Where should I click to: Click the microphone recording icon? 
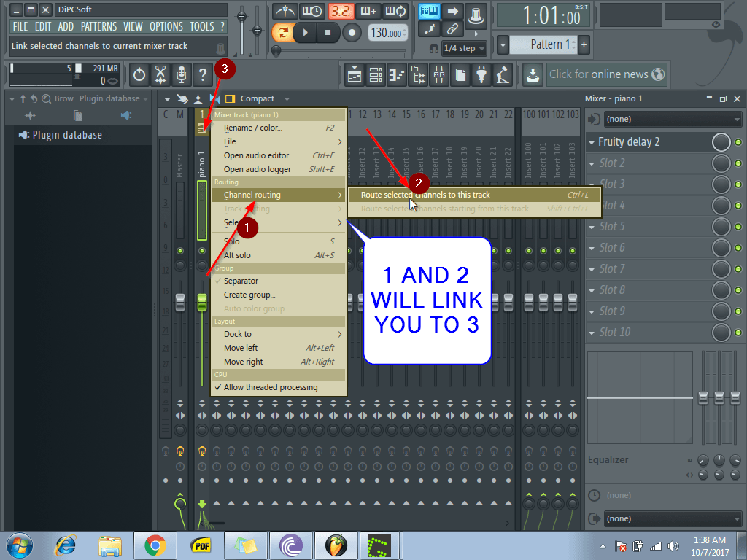(182, 74)
